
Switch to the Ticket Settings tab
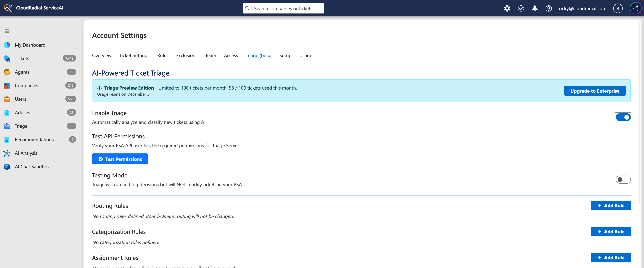134,55
